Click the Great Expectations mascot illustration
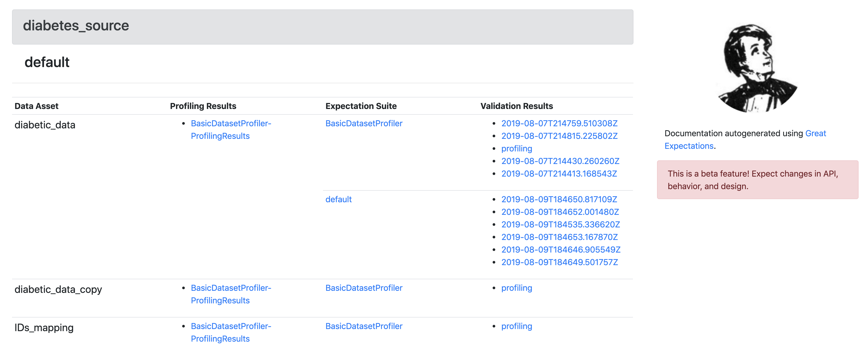The width and height of the screenshot is (868, 361). click(x=758, y=68)
